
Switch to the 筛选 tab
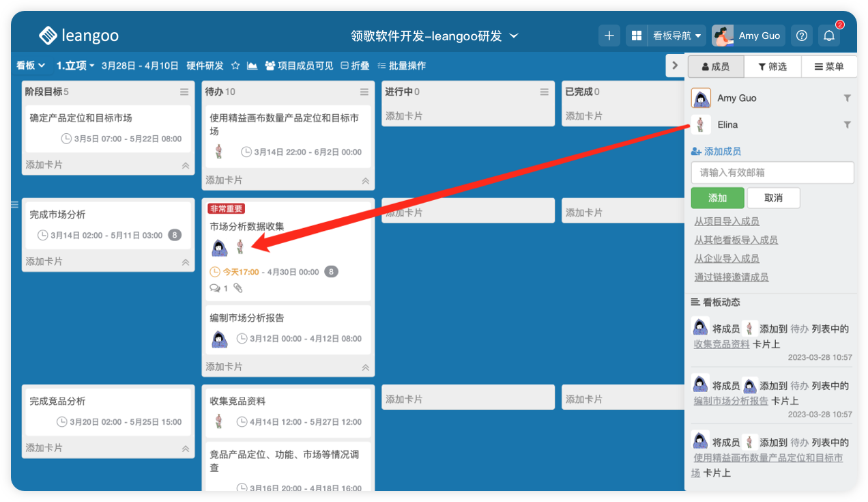click(772, 66)
